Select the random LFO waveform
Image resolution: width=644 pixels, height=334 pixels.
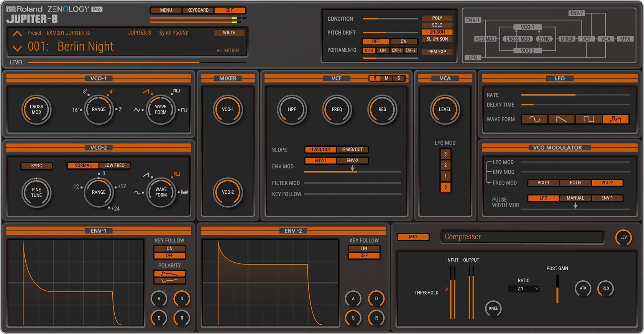(615, 119)
